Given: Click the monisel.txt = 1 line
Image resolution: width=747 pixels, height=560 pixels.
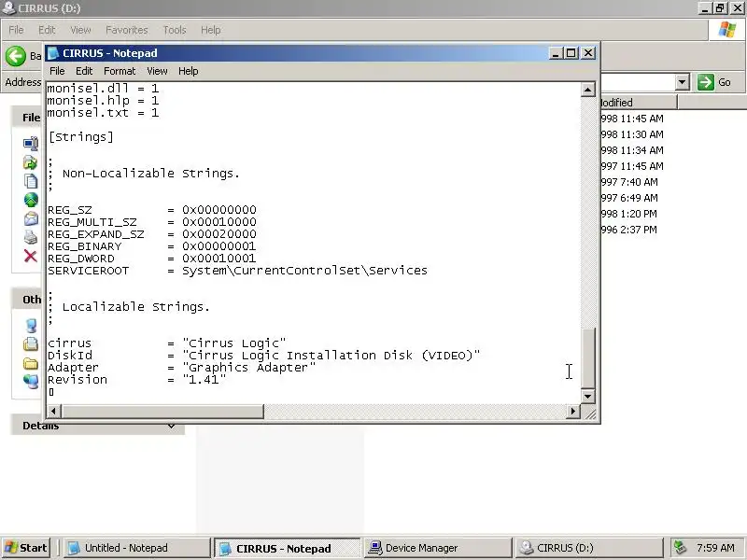Looking at the screenshot, I should [103, 113].
